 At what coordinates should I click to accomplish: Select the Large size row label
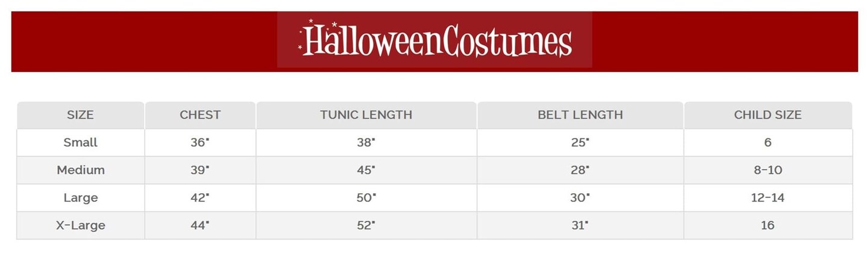click(80, 198)
